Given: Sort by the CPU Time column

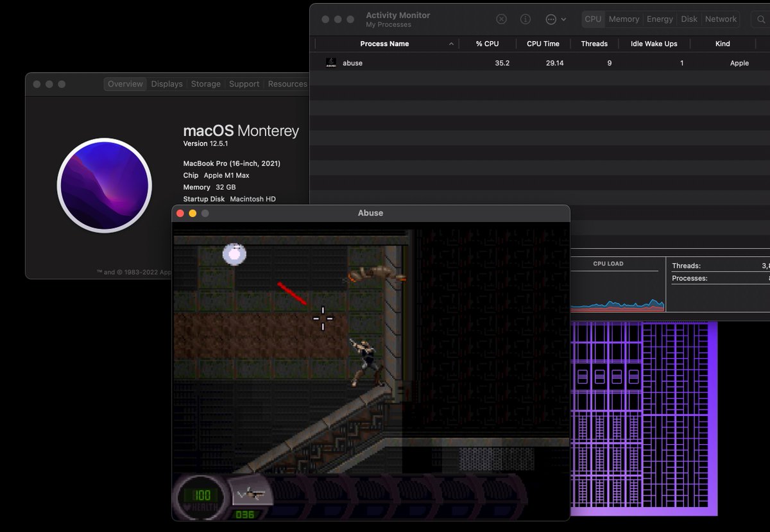Looking at the screenshot, I should [x=543, y=44].
